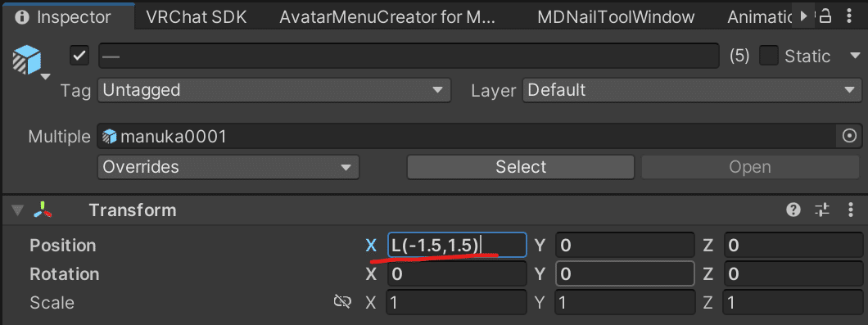The width and height of the screenshot is (868, 325).
Task: Show more tabs with the arrow
Action: click(805, 16)
